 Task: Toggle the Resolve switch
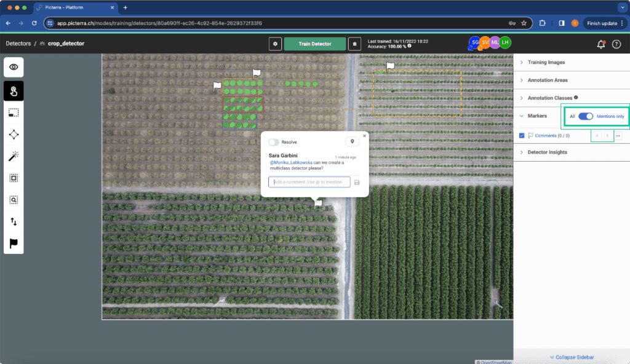pyautogui.click(x=274, y=142)
